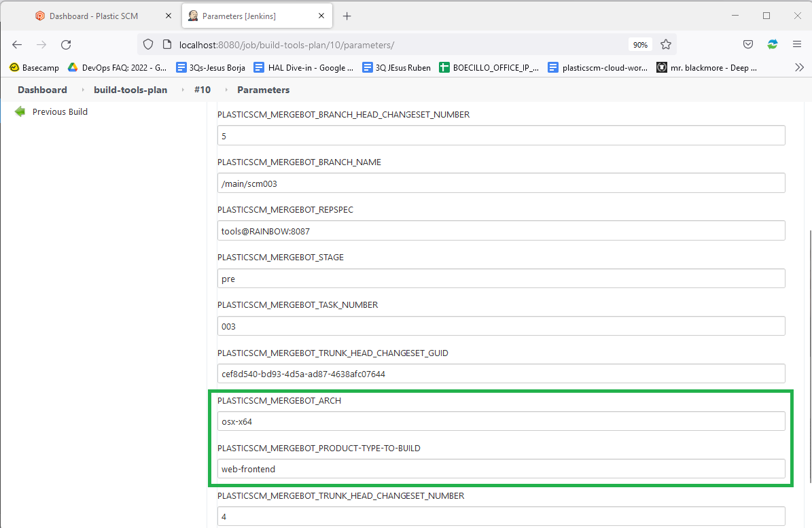Switch to the Dashboard - Plastic SCM tab
This screenshot has width=812, height=528.
click(92, 16)
